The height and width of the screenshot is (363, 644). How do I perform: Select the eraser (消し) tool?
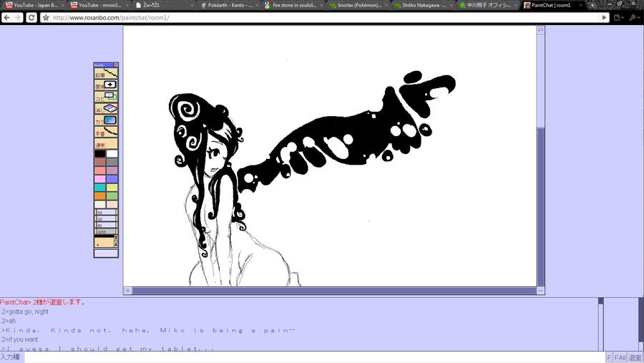[x=106, y=109]
